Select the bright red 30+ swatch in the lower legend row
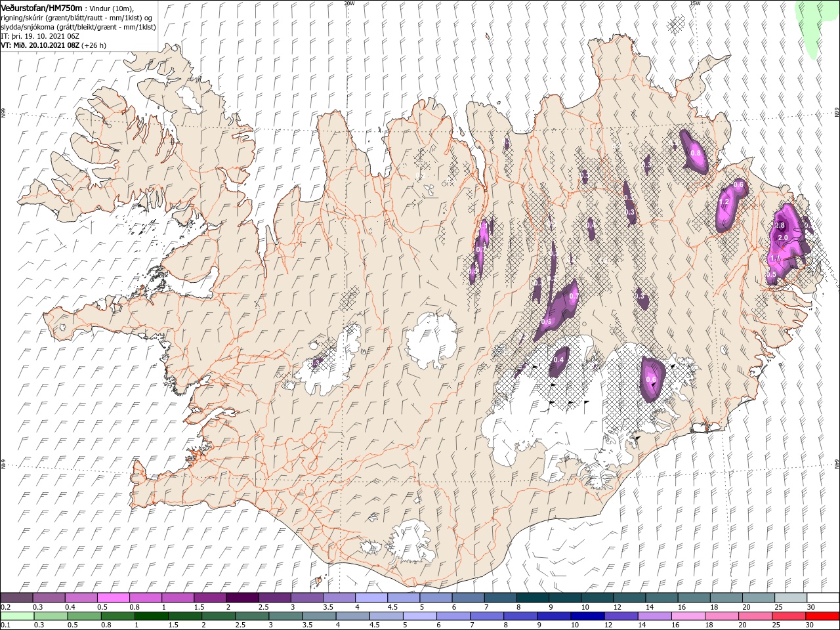The width and height of the screenshot is (840, 630). (823, 616)
